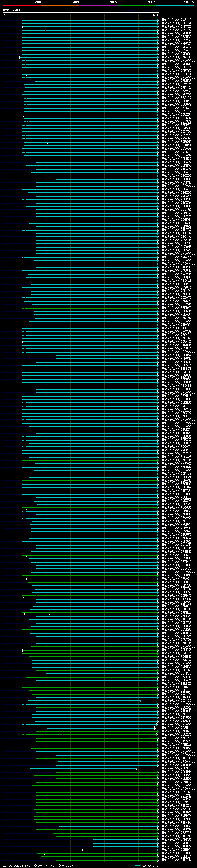Select the UniRef100_C0KQW1 label
Image resolution: width=197 pixels, height=868 pixels.
[177, 64]
